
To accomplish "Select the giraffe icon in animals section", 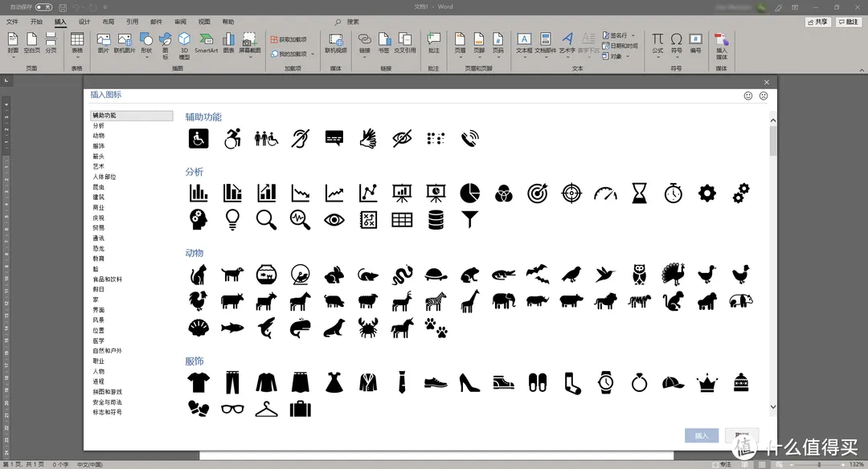I will 469,301.
